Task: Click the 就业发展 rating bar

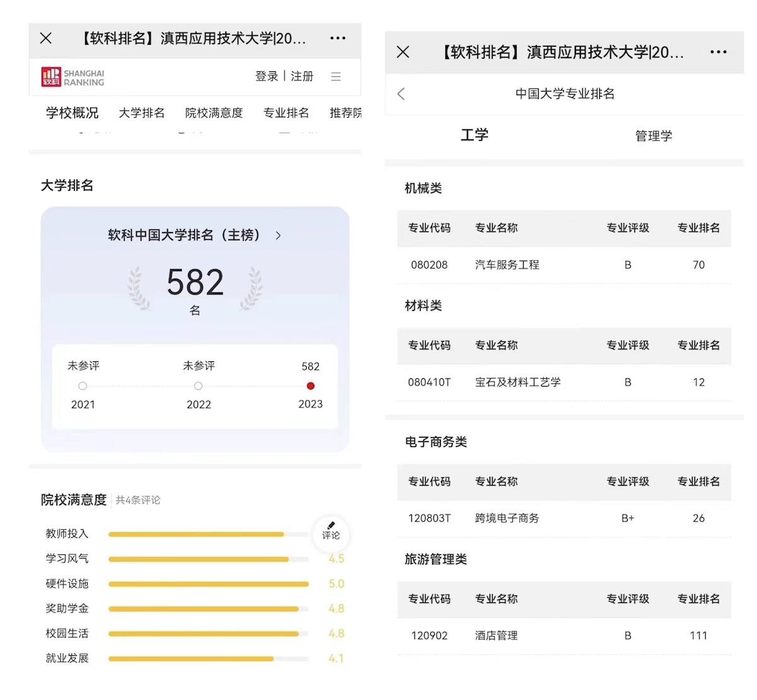Action: click(209, 659)
